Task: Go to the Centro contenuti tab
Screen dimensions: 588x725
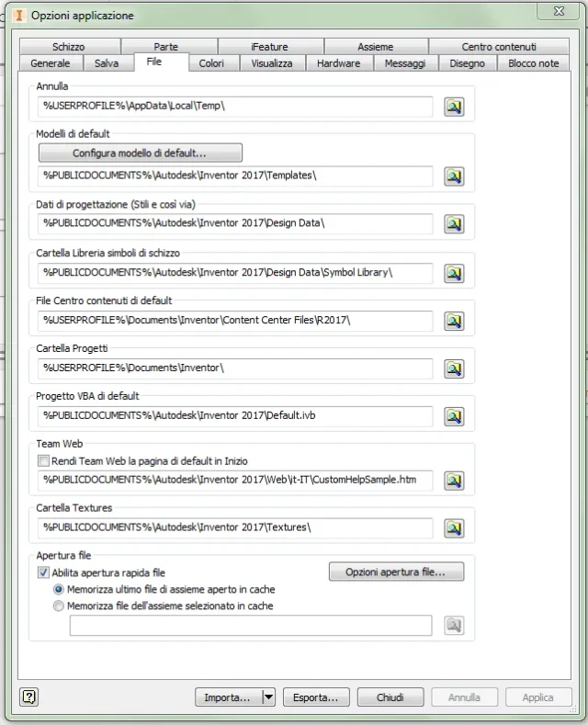Action: click(x=499, y=47)
